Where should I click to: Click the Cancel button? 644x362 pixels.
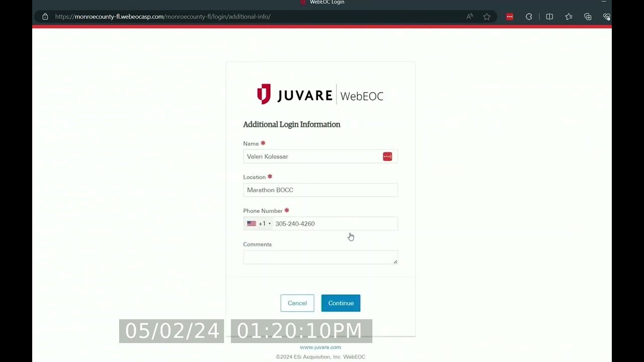tap(297, 303)
